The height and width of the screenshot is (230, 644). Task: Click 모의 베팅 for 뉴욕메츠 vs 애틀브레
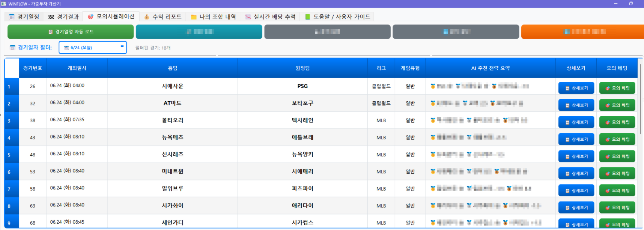(617, 139)
